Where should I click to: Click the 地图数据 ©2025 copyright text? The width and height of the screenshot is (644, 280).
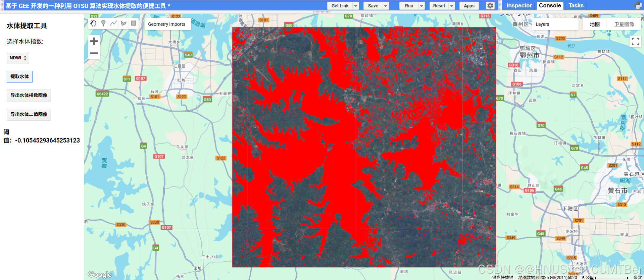tap(548, 277)
